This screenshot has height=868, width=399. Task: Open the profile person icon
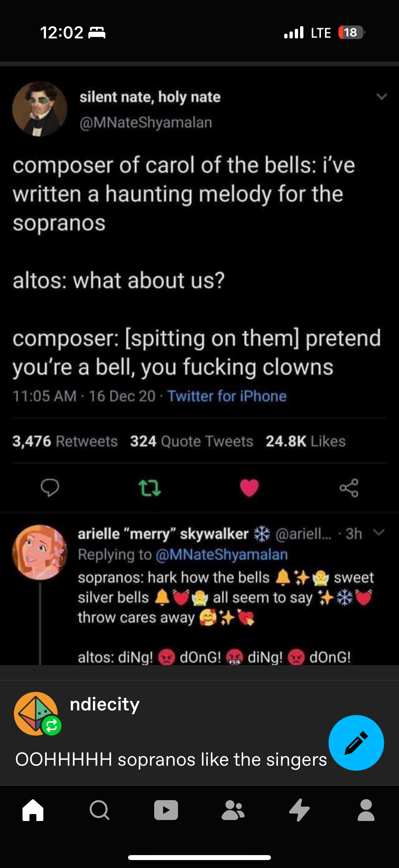(x=366, y=810)
